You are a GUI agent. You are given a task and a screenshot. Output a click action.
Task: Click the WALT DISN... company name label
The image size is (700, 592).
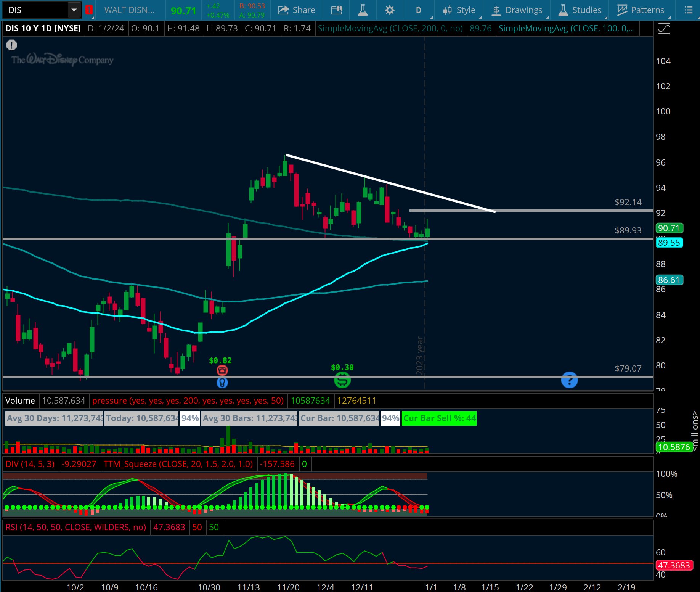tap(129, 10)
